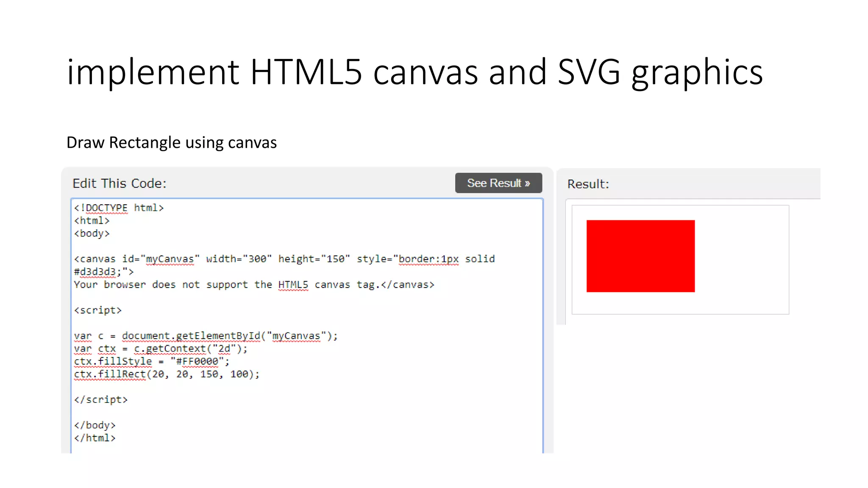Click the closing "</html>" line
Screen dimensions: 868x488
click(x=95, y=438)
